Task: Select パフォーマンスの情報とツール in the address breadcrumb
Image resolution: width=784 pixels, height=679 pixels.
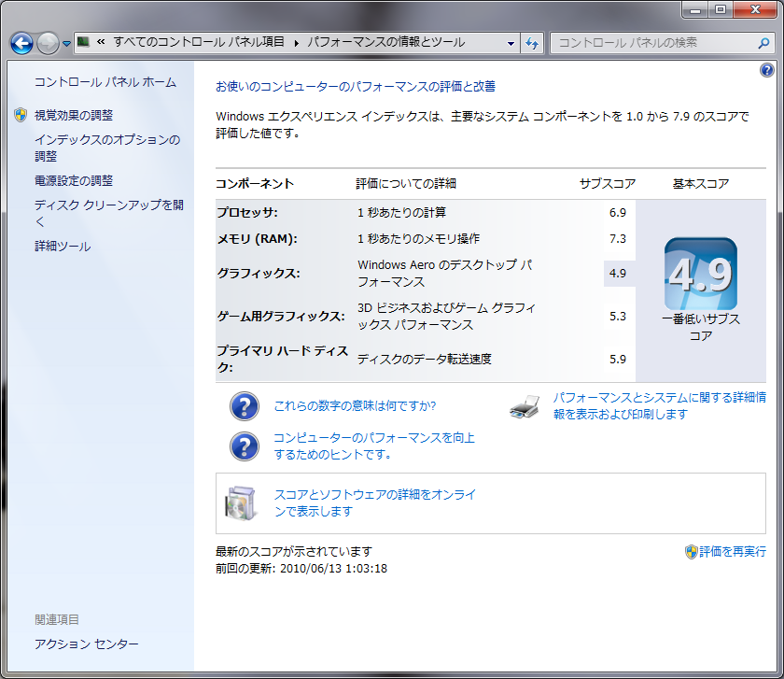Action: tap(385, 43)
